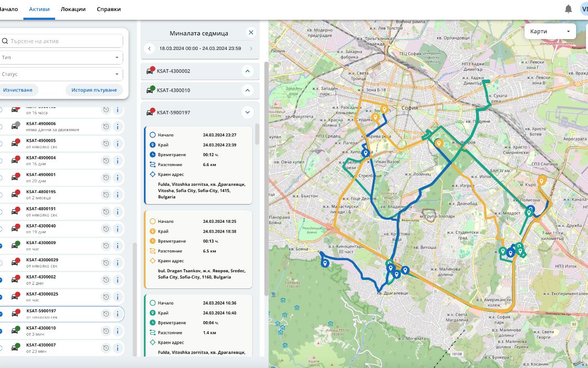Uncheck the KSAT-4300009 asset checkbox

[1, 246]
